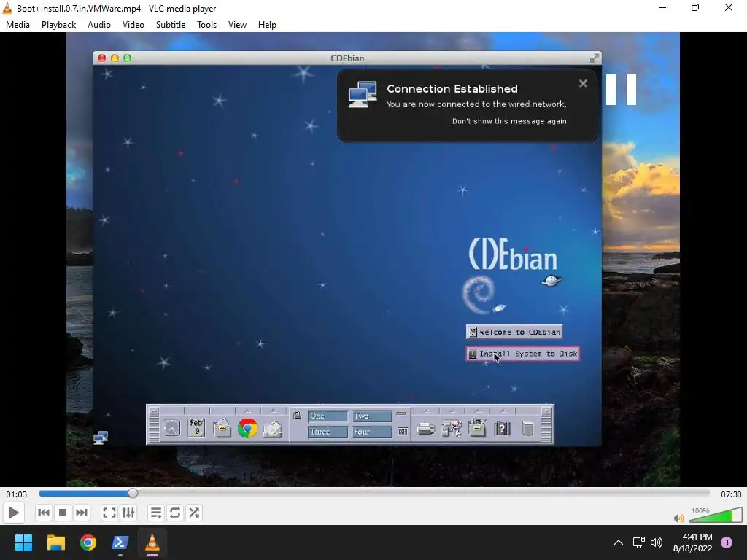Show hidden icons in the system tray
747x560 pixels.
tap(619, 542)
